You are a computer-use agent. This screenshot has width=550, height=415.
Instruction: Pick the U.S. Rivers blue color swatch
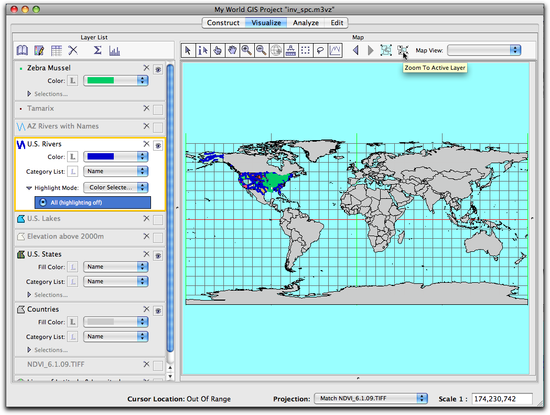(x=101, y=156)
